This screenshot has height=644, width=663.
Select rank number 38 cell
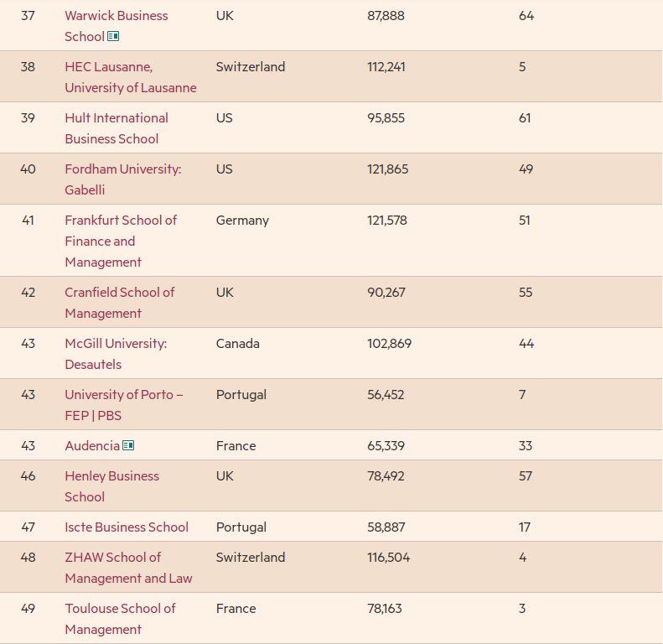point(28,67)
